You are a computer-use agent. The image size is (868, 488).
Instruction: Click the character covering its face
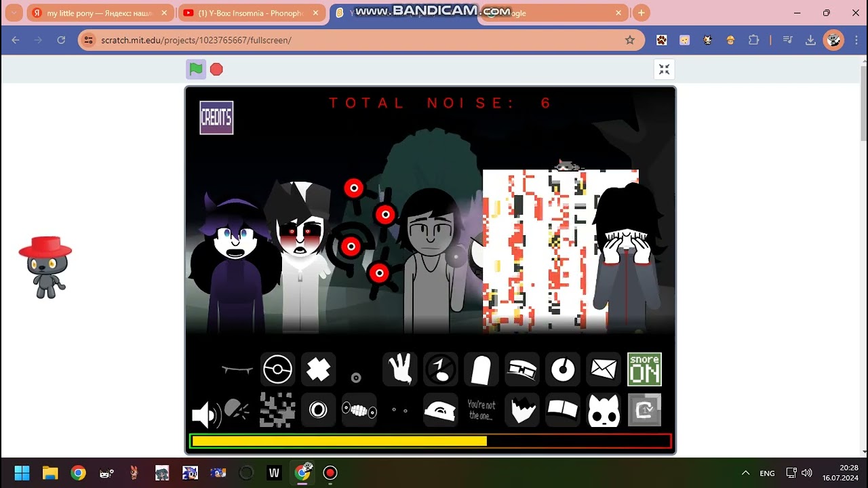click(627, 258)
